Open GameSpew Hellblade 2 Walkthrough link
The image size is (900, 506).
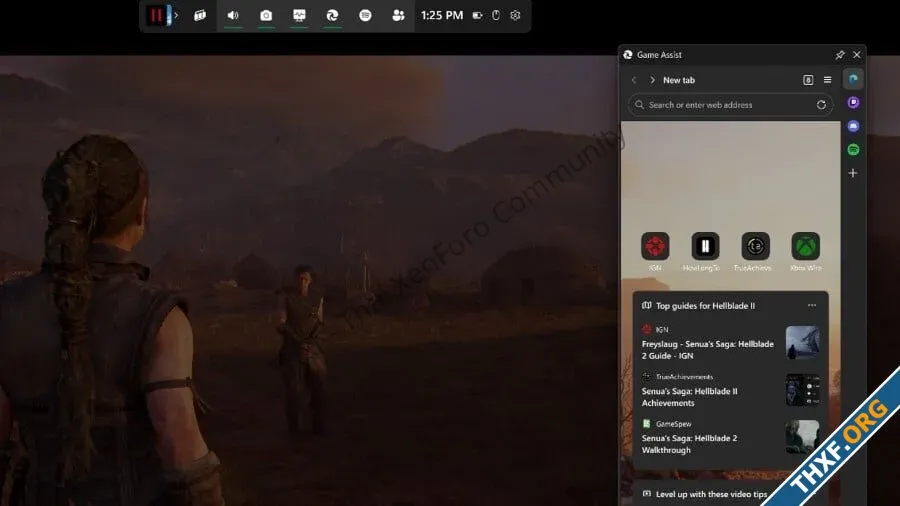[x=689, y=444]
